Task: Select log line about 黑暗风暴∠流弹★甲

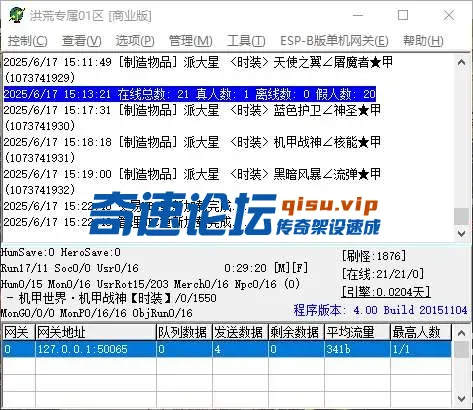Action: [192, 174]
